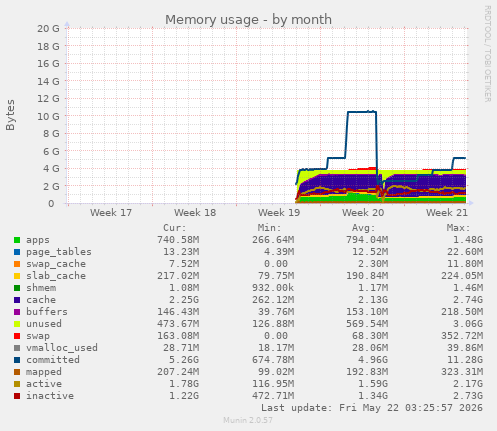Click the page_tables blue legend swatch

17,252
